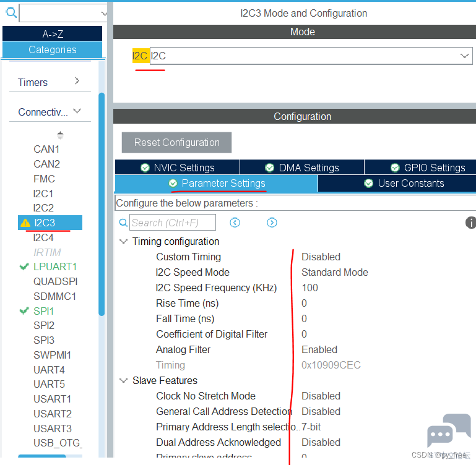Click the peripheral list vertical scrollbar

click(x=102, y=204)
